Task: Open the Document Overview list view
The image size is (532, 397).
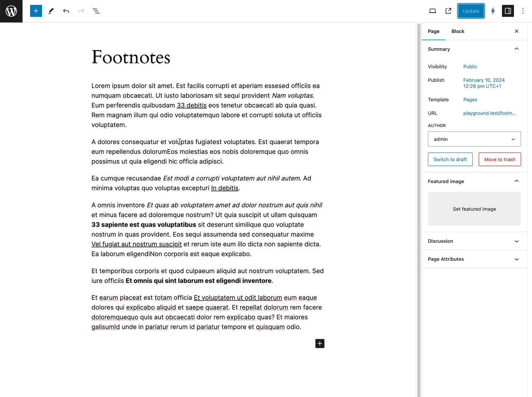Action: tap(96, 11)
